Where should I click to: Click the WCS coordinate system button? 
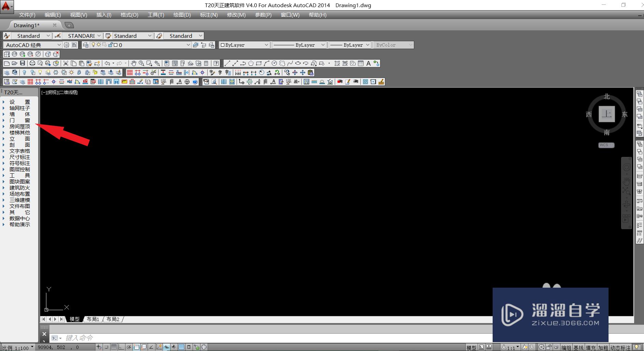pyautogui.click(x=606, y=145)
